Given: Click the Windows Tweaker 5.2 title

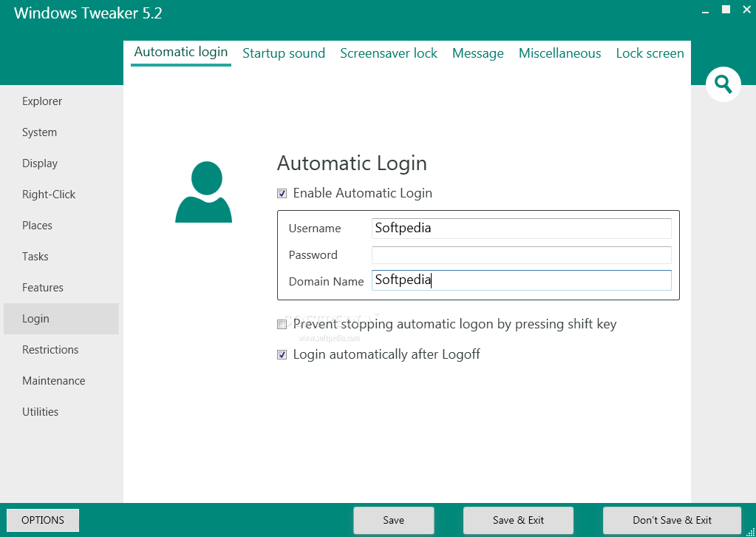Looking at the screenshot, I should 88,13.
